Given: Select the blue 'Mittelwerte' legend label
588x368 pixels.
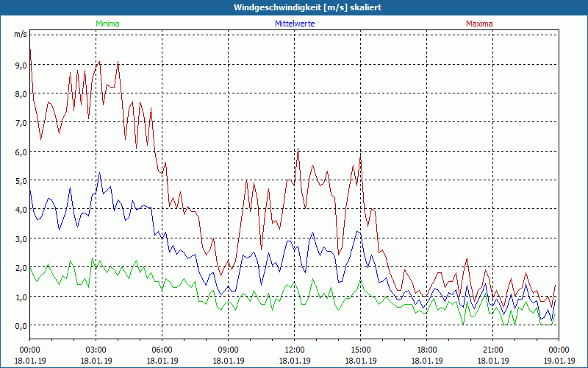Looking at the screenshot, I should [x=295, y=24].
